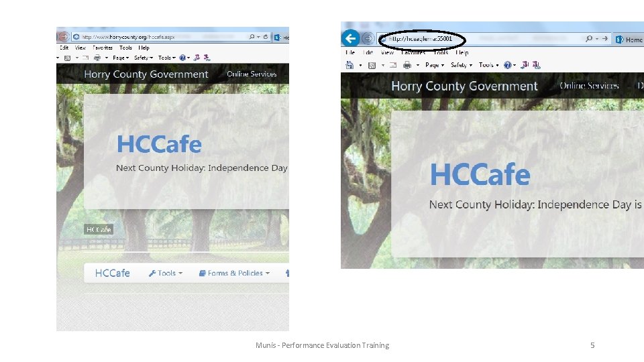Open Tools menu-bar item in horrycounty.org window
This screenshot has width=644, height=362.
(x=125, y=48)
